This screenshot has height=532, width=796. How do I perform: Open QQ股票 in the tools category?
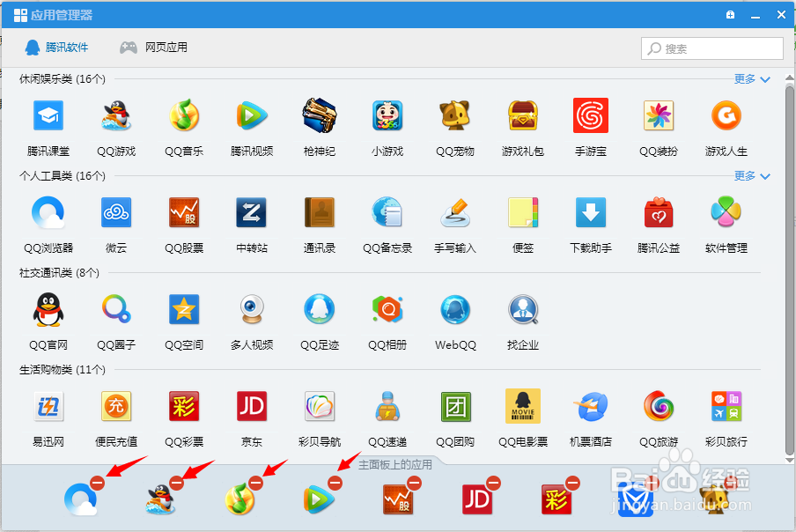[184, 212]
